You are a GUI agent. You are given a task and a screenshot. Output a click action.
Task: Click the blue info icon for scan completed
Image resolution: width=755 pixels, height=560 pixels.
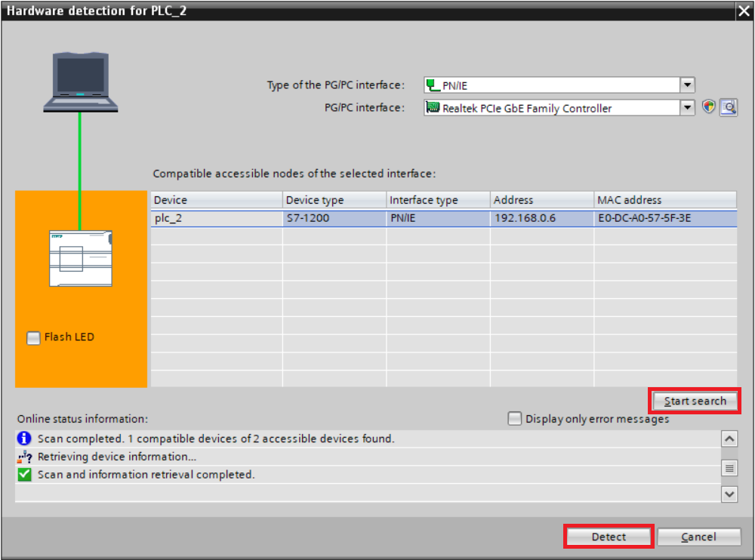point(25,438)
